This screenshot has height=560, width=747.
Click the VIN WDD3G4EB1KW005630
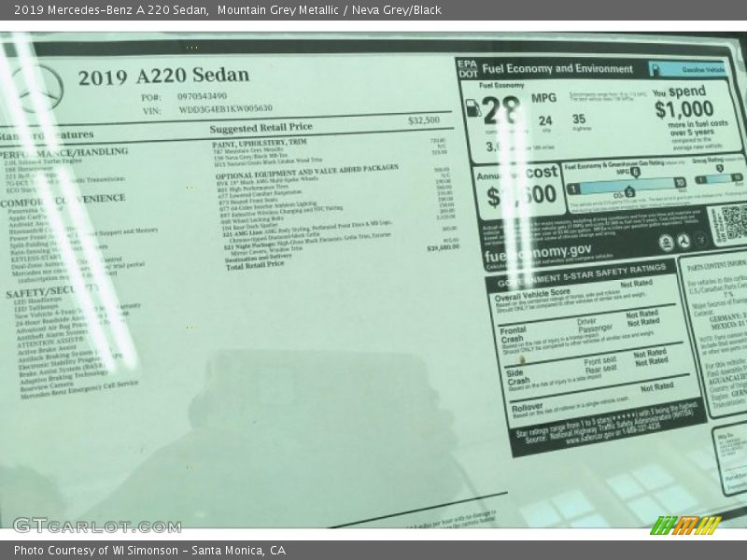[x=225, y=109]
